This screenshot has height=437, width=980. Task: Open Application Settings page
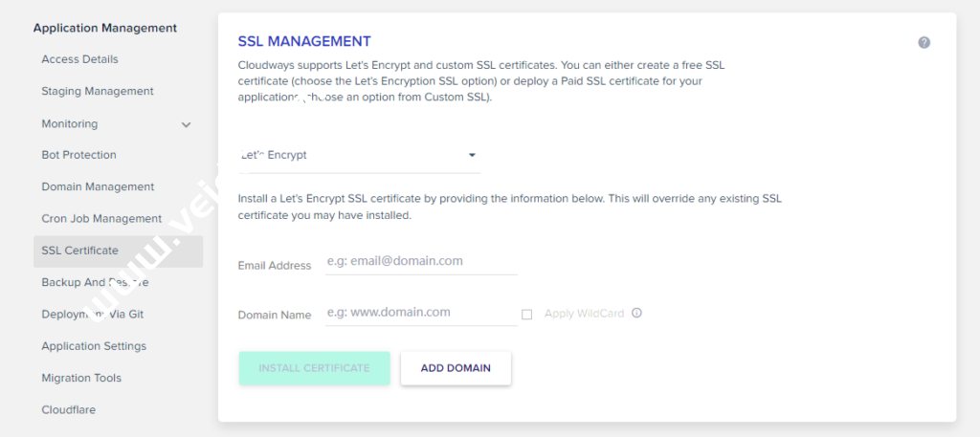point(94,346)
